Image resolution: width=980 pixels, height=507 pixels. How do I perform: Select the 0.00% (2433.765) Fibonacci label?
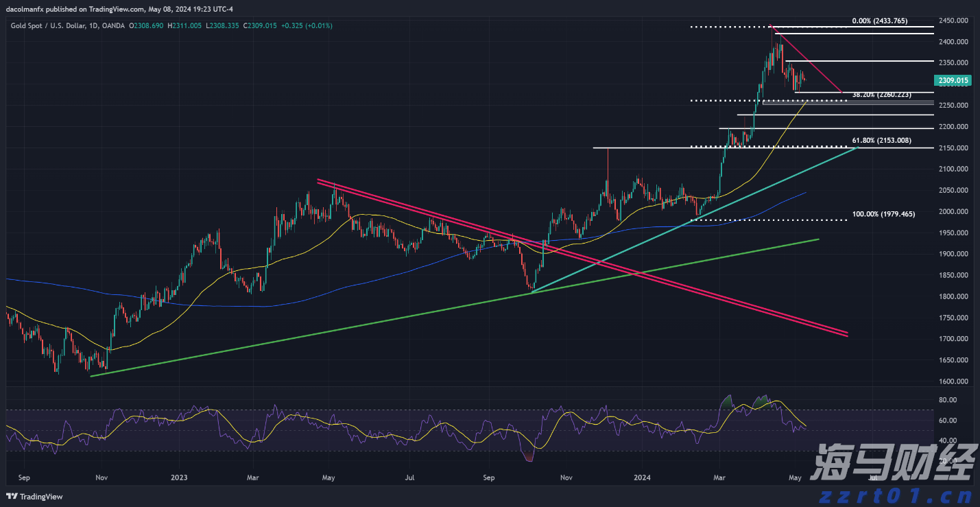(879, 21)
